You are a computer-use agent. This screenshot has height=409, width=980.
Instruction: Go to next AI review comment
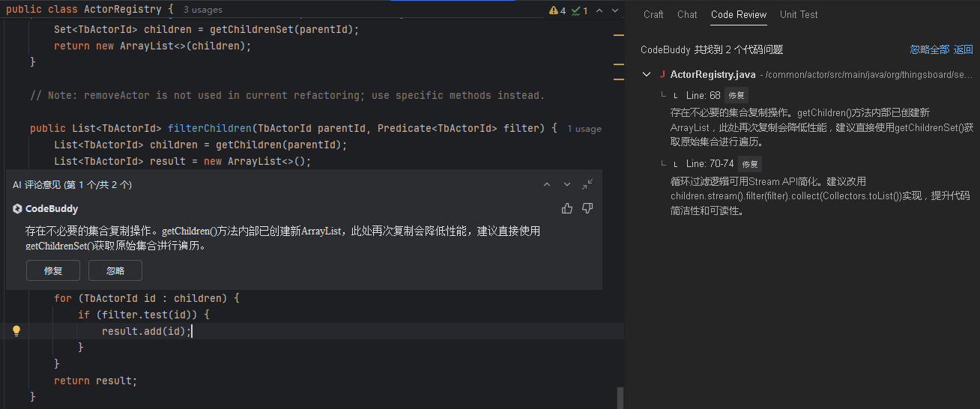[x=567, y=184]
